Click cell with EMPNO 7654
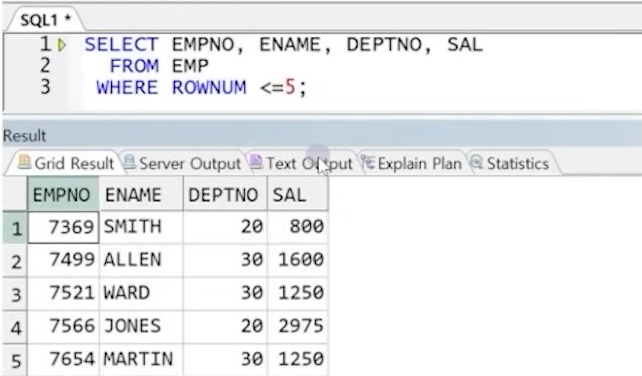 (x=63, y=360)
